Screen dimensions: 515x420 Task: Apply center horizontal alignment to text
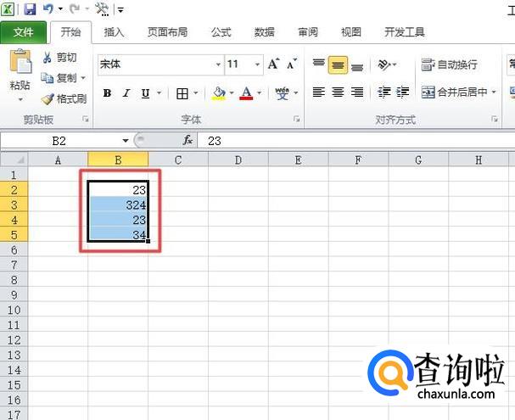[x=338, y=92]
